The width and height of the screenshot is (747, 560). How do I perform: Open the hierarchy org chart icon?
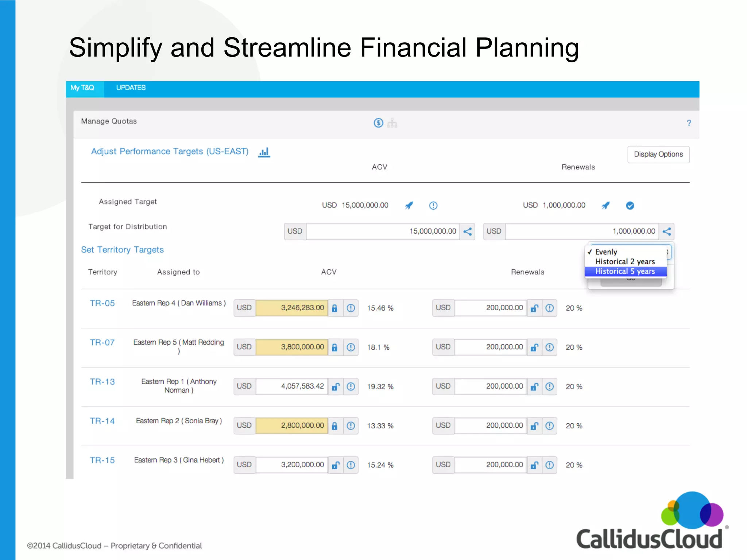click(x=392, y=123)
